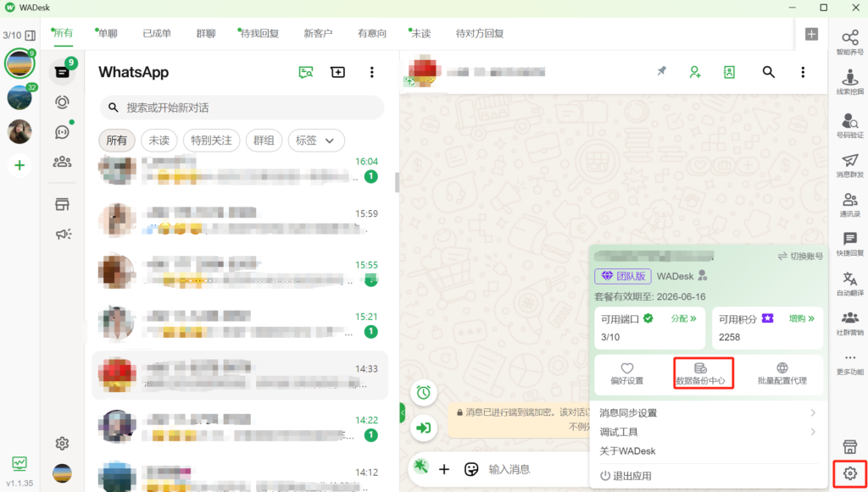Select the 未读 chat filter chip
The image size is (868, 492).
click(159, 141)
